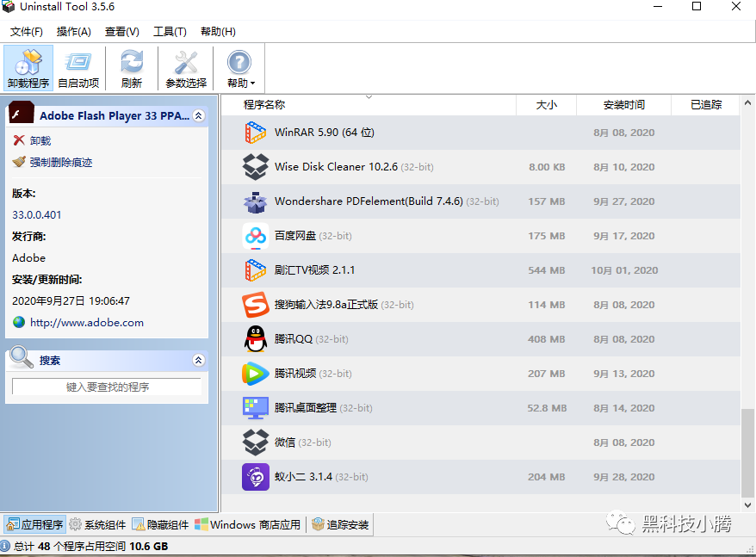Viewport: 756px width, 557px height.
Task: Select the 微信 WeChat icon
Action: [x=255, y=442]
